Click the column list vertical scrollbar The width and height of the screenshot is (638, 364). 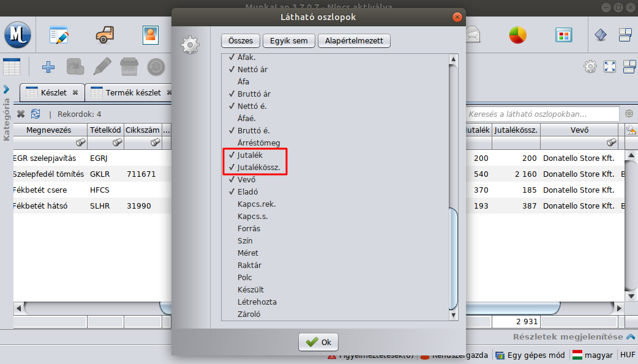point(453,257)
